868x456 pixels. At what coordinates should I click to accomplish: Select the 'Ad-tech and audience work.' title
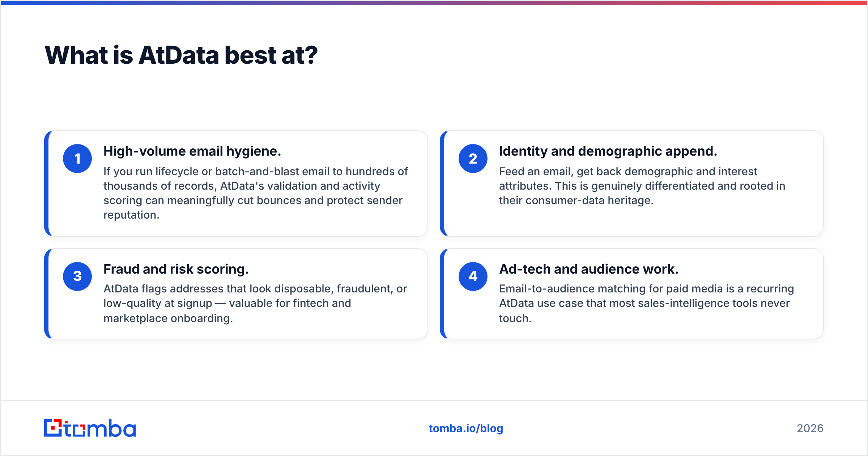pyautogui.click(x=589, y=269)
